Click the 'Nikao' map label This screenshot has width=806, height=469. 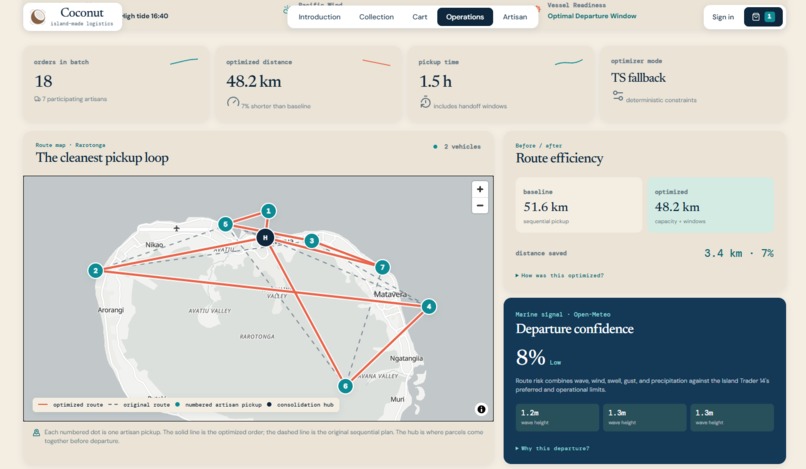tap(154, 245)
